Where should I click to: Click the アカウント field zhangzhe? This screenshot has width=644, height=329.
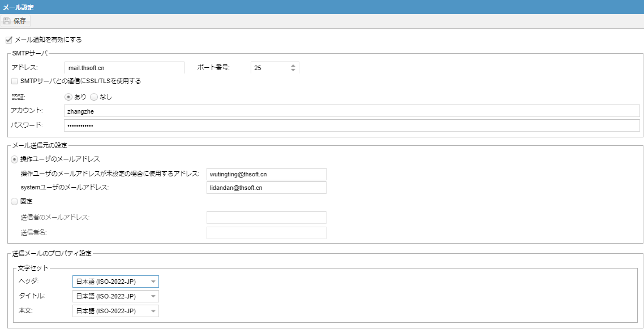[x=352, y=111]
